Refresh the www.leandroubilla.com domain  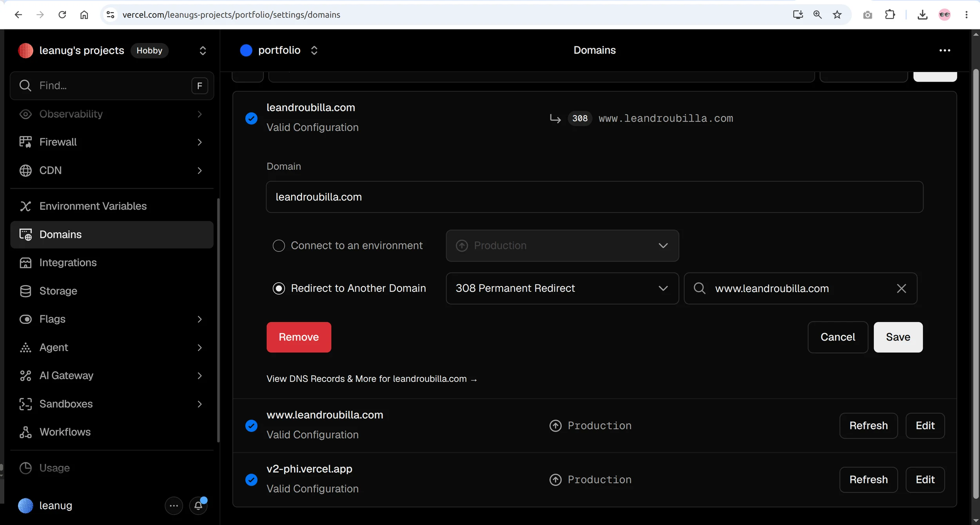[868, 426]
